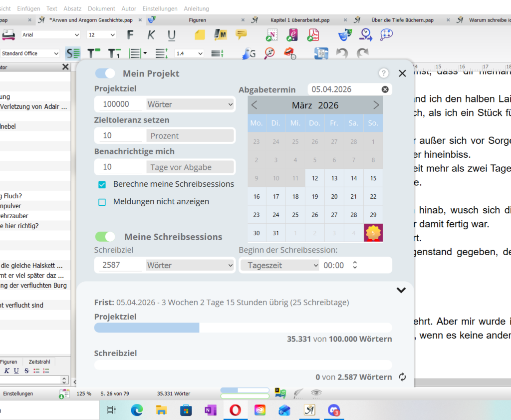
Task: Turn off the Mein Projekt switch
Action: (105, 73)
